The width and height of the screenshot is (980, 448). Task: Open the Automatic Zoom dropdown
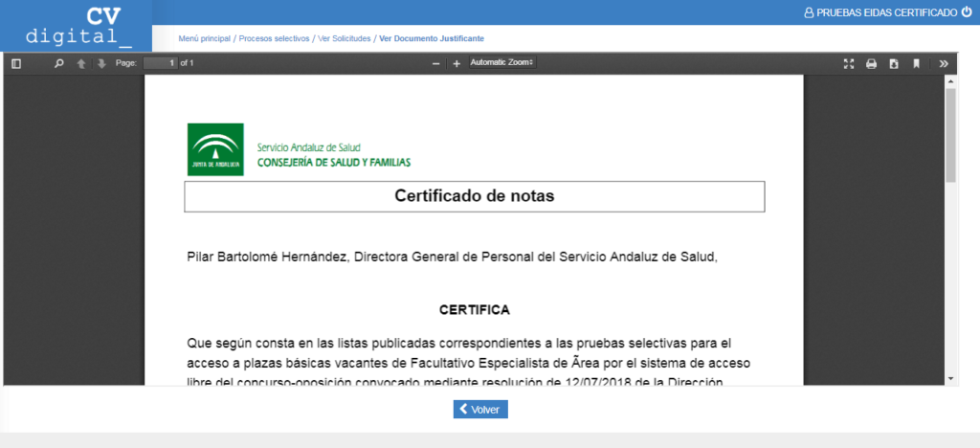[x=502, y=62]
